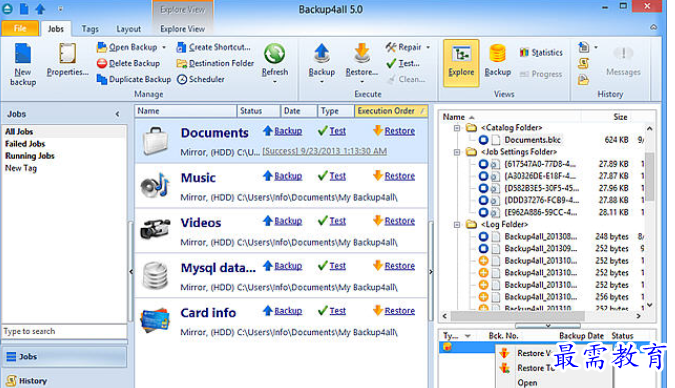
Task: Show the Statistics view
Action: coord(541,53)
